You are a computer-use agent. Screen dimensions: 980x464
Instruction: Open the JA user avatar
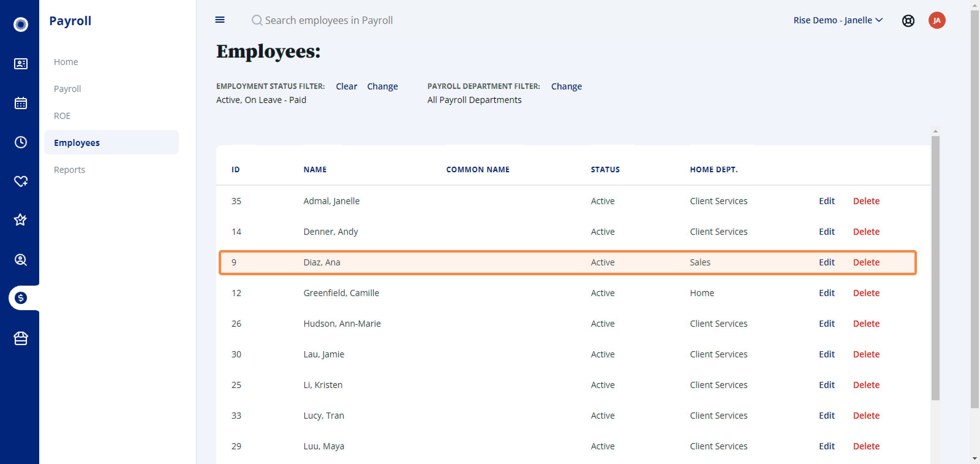(x=937, y=21)
